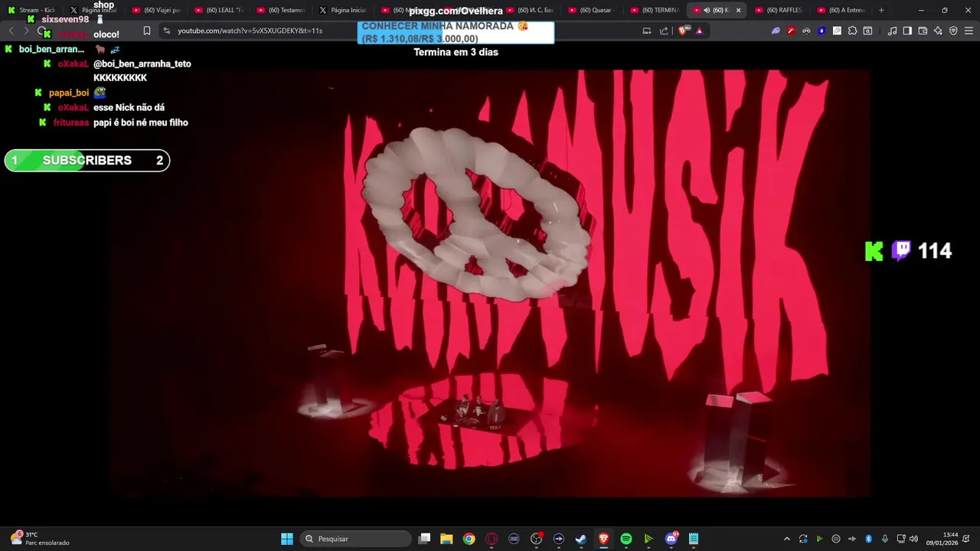Click the 'pixgg.com/Ovelhera' overlay text

[x=456, y=11]
